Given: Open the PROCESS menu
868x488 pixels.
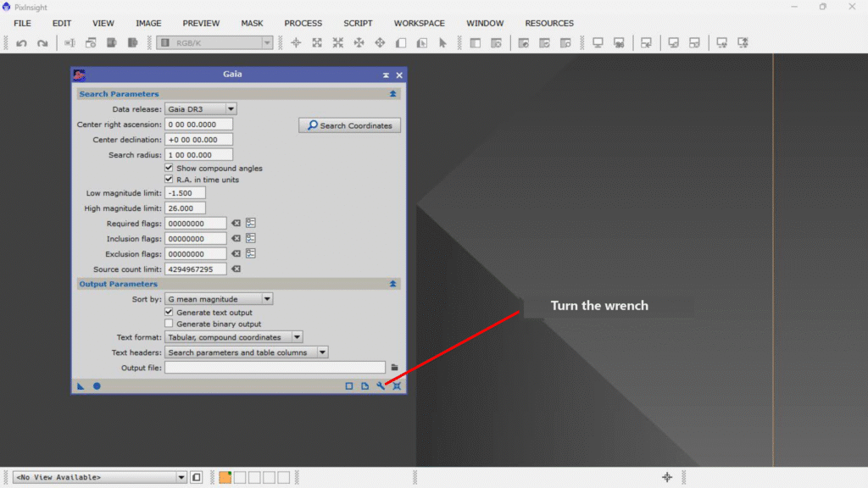Looking at the screenshot, I should pos(303,23).
